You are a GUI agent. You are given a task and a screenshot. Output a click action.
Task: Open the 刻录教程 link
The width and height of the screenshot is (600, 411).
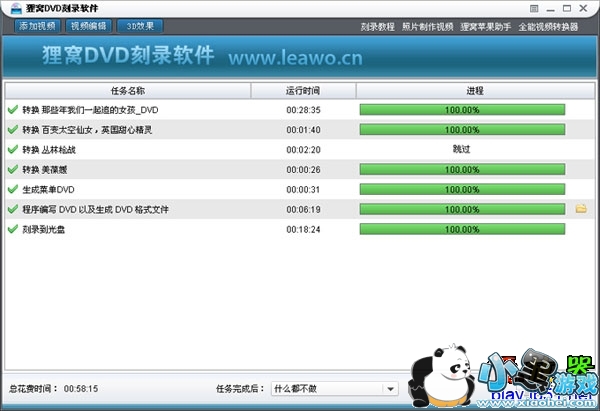pos(377,27)
